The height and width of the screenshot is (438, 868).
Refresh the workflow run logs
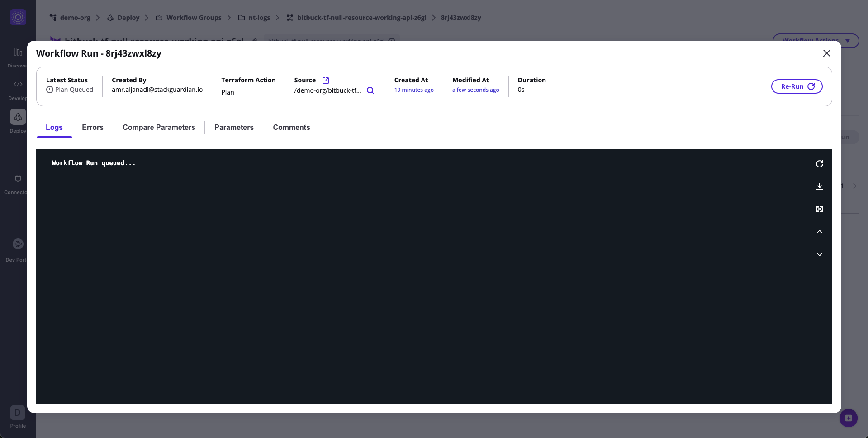(820, 164)
